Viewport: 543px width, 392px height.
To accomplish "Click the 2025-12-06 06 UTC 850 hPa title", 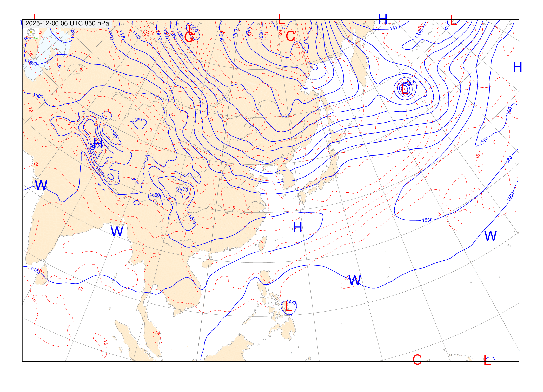I will 67,23.
